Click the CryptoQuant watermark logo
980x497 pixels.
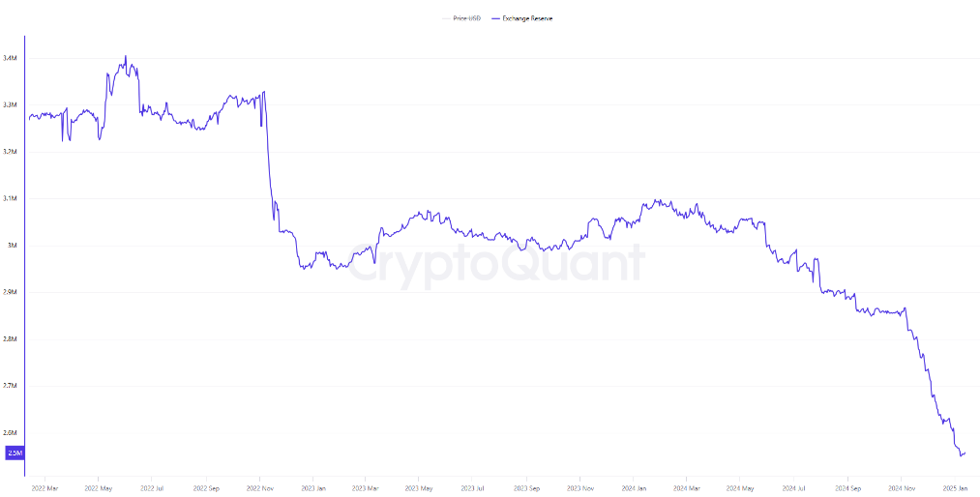click(x=494, y=263)
